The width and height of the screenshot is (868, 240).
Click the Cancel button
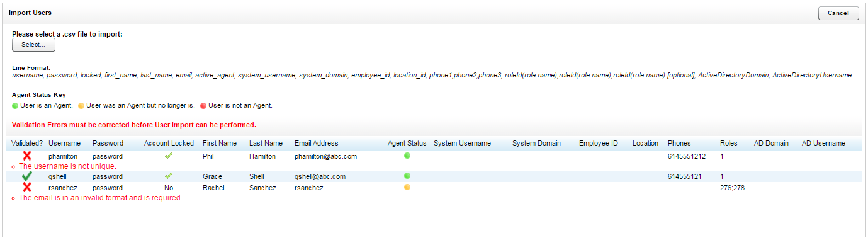pos(838,13)
